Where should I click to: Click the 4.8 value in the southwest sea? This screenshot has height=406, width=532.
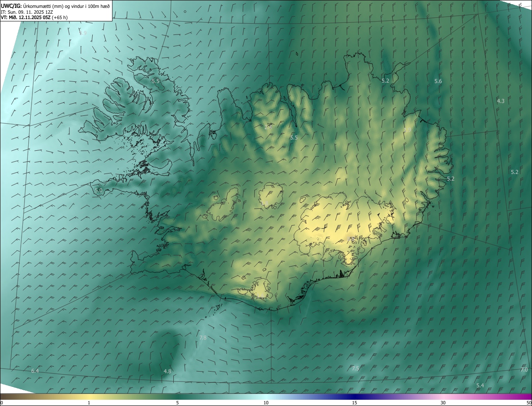click(x=167, y=371)
